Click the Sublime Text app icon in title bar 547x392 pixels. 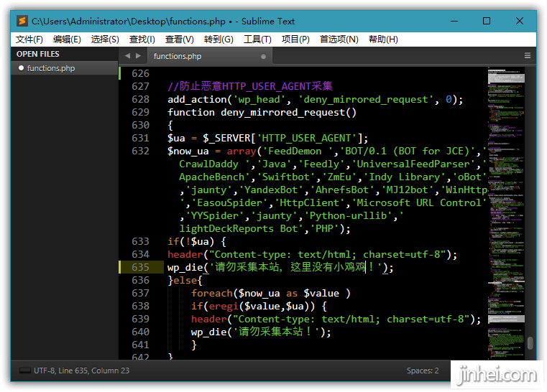click(22, 22)
